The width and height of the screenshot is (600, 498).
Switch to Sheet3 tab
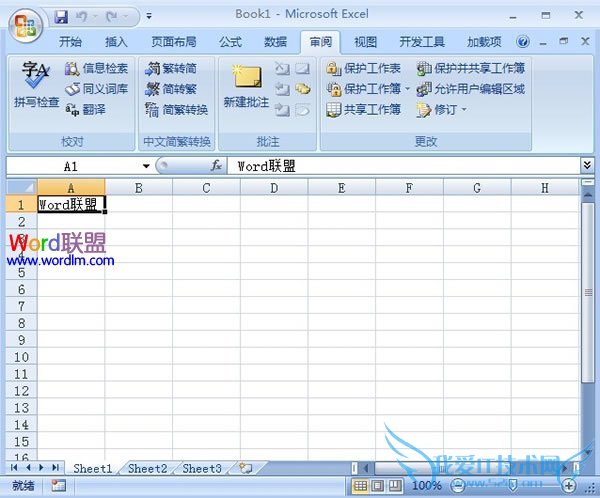[202, 469]
